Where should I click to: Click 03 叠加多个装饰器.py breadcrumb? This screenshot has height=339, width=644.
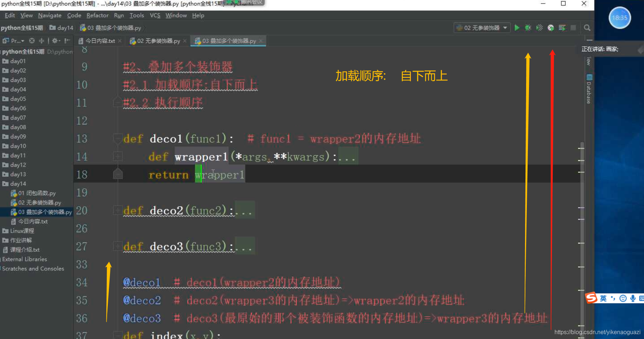111,28
